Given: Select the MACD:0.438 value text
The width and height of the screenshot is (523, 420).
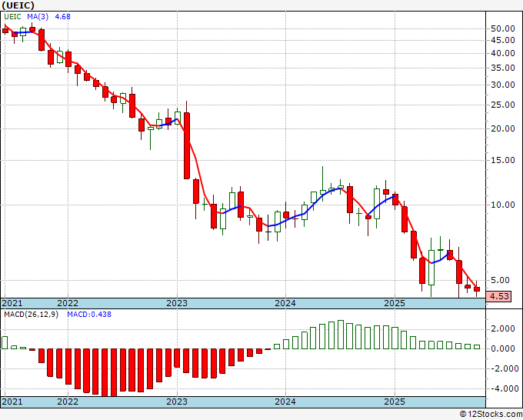Looking at the screenshot, I should coord(89,315).
